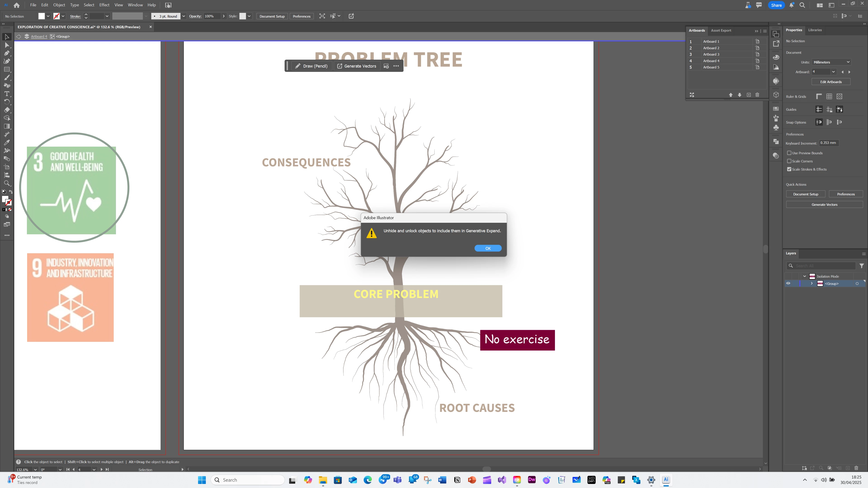Click OK in the Generative Expand warning

488,248
